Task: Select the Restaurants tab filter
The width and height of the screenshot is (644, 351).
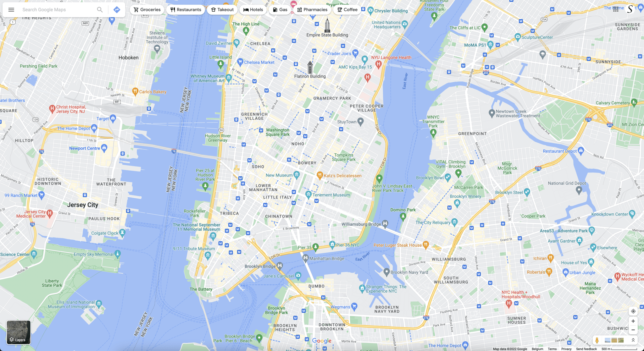Action: tap(186, 9)
